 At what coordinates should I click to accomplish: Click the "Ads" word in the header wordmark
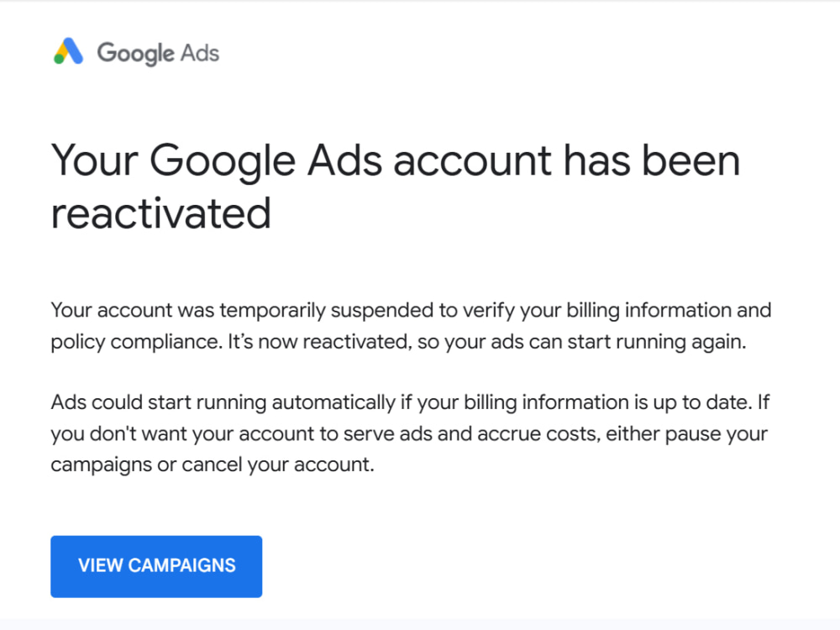[x=200, y=53]
